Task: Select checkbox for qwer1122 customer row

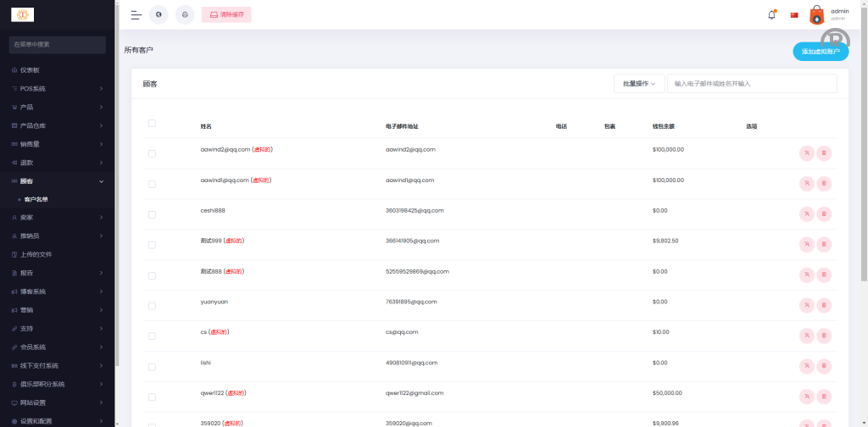Action: point(152,397)
